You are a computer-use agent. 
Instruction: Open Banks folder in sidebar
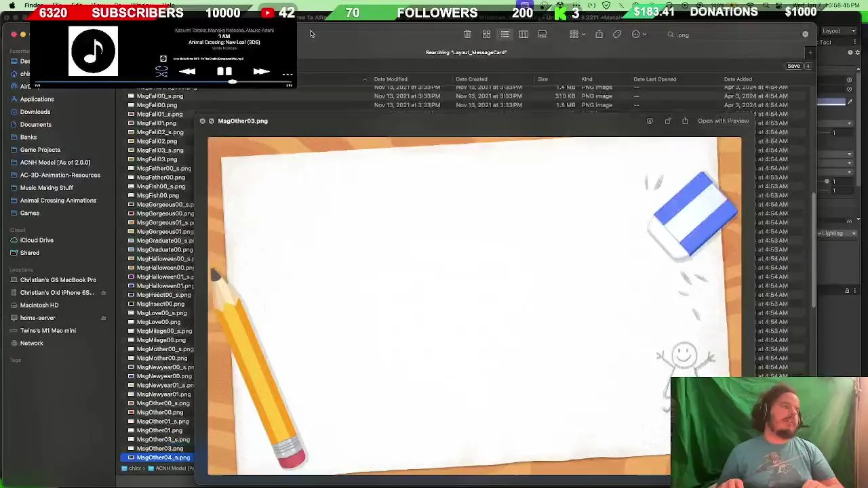click(x=28, y=138)
